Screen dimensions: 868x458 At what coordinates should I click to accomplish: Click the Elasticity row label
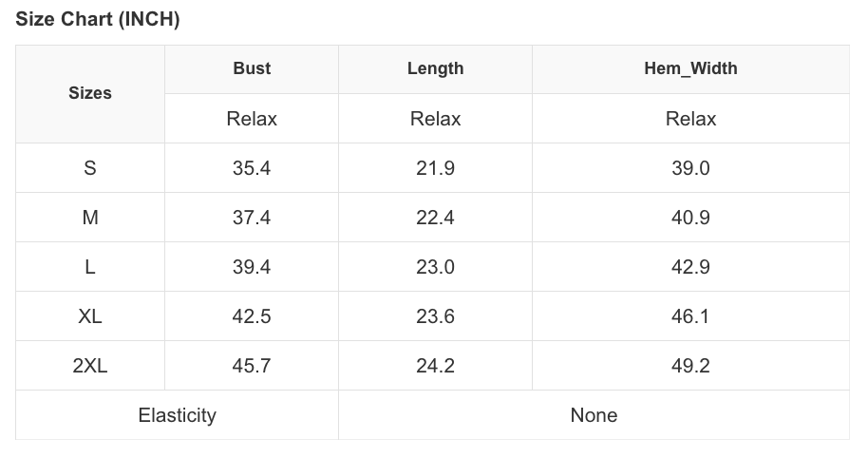[177, 415]
